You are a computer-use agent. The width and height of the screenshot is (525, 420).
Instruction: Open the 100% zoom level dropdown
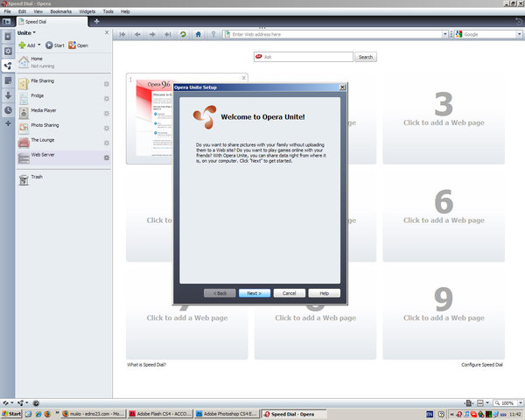click(521, 402)
